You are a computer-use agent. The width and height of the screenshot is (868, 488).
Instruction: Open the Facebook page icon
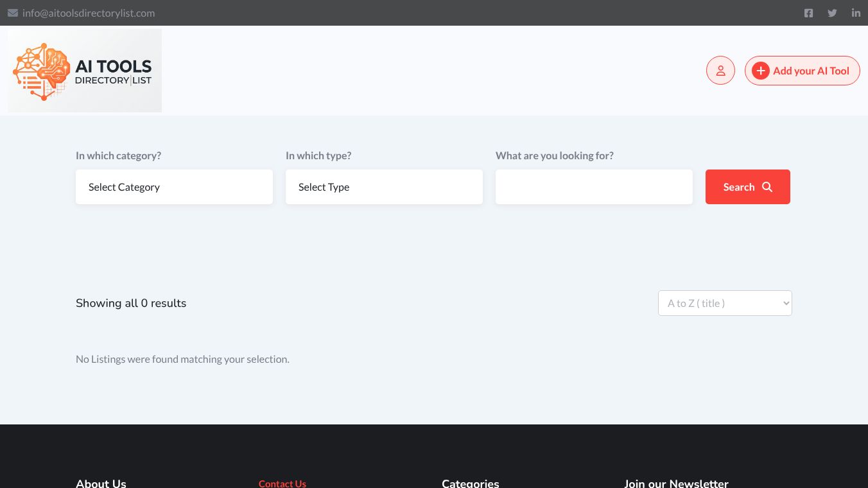click(808, 13)
